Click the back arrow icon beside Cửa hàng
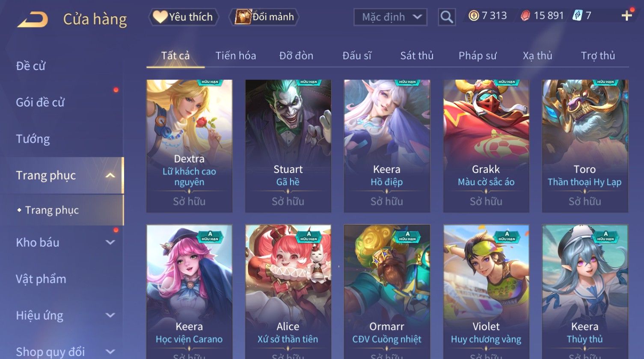Image resolution: width=644 pixels, height=359 pixels. pyautogui.click(x=33, y=19)
